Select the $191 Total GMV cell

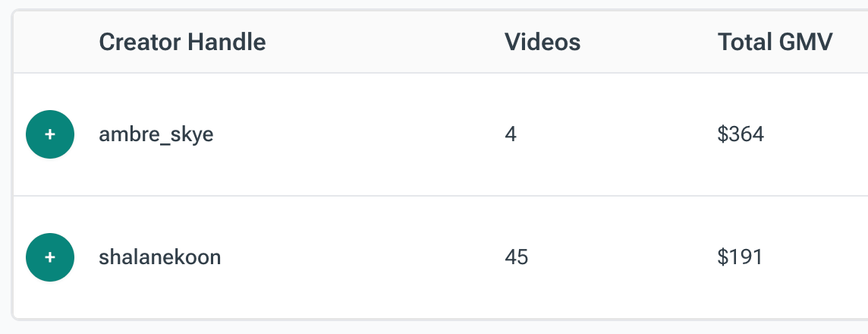740,257
